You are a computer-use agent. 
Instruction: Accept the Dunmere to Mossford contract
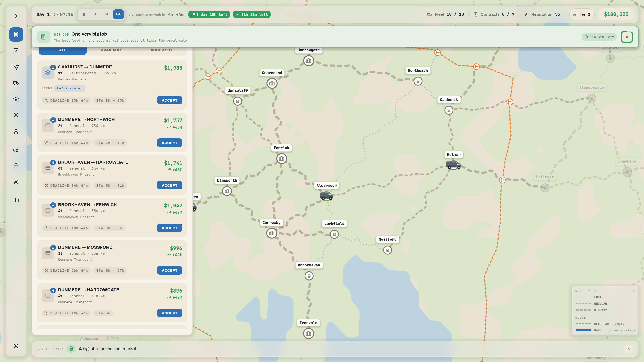click(x=170, y=270)
